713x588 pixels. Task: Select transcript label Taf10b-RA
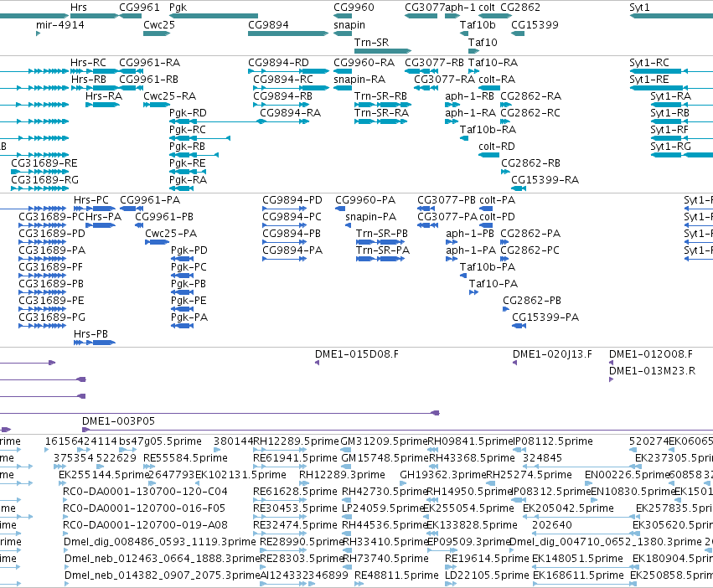click(x=488, y=130)
